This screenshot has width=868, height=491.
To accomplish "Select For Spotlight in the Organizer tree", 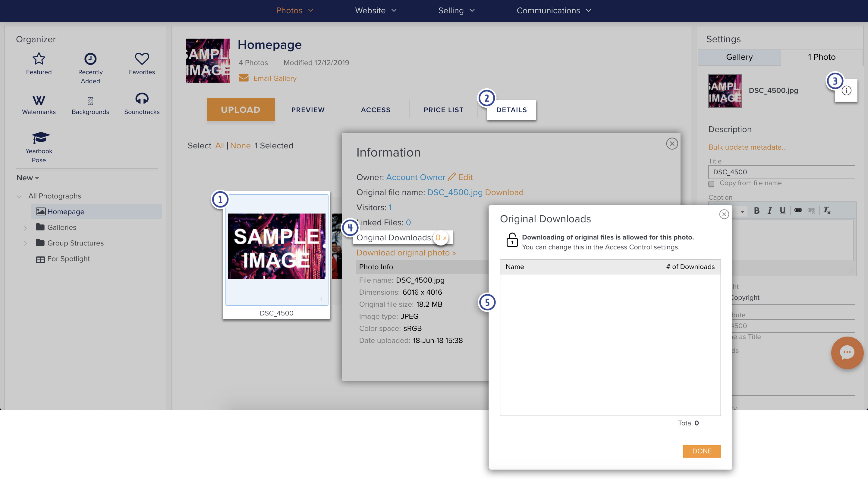I will pyautogui.click(x=68, y=259).
